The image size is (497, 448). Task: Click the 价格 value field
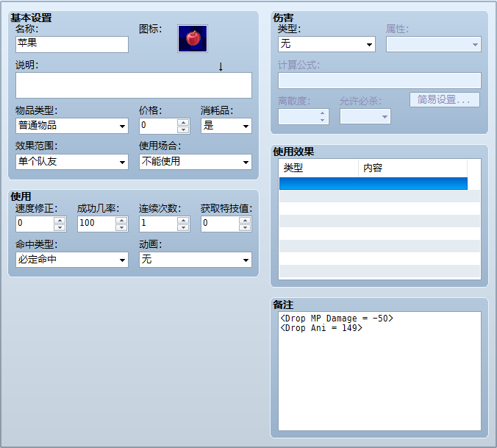(x=158, y=126)
